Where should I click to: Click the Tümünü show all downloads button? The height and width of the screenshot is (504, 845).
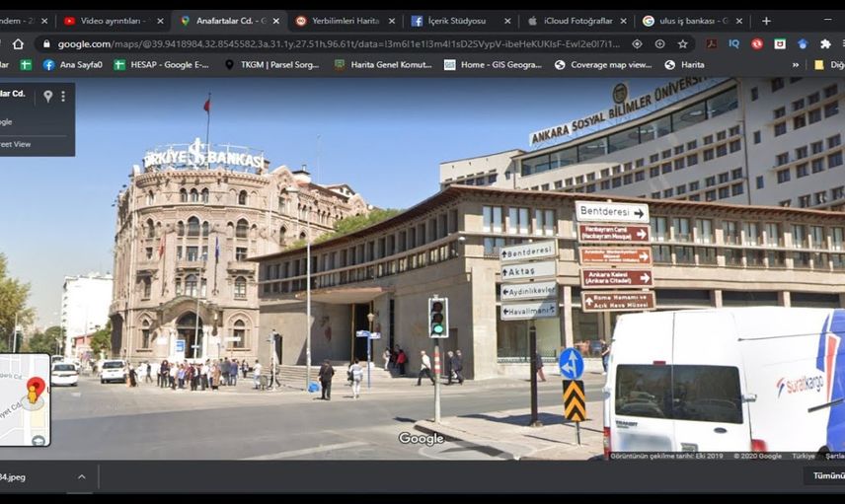825,475
